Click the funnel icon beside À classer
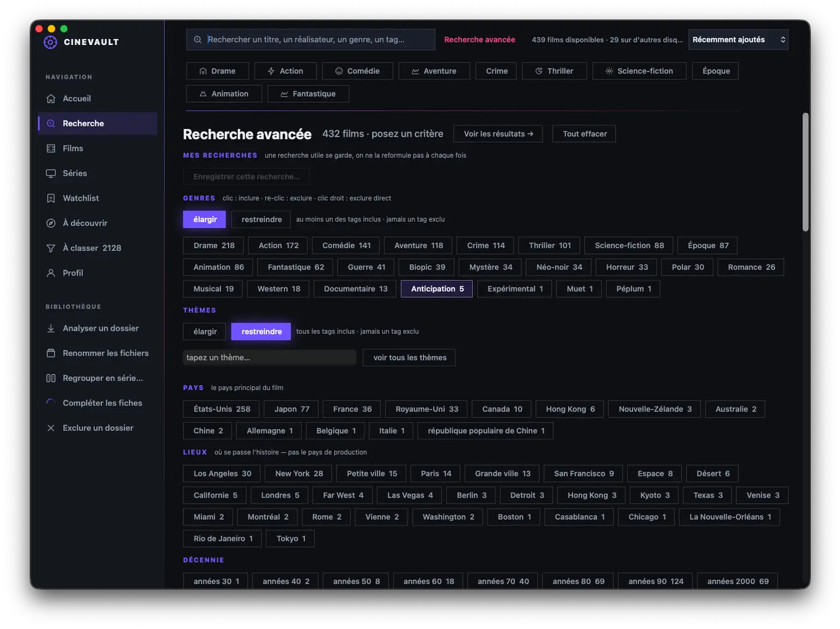 [51, 248]
